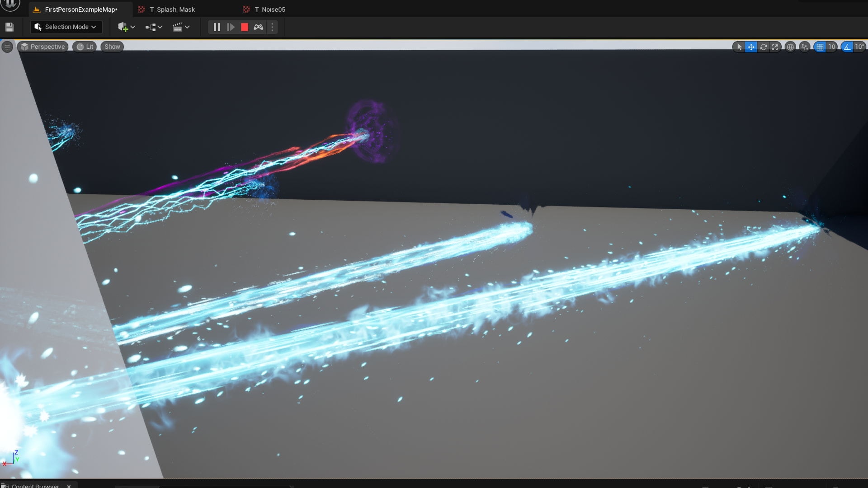Screen dimensions: 868x488
Task: Toggle grid snapping on or off
Action: tap(821, 47)
